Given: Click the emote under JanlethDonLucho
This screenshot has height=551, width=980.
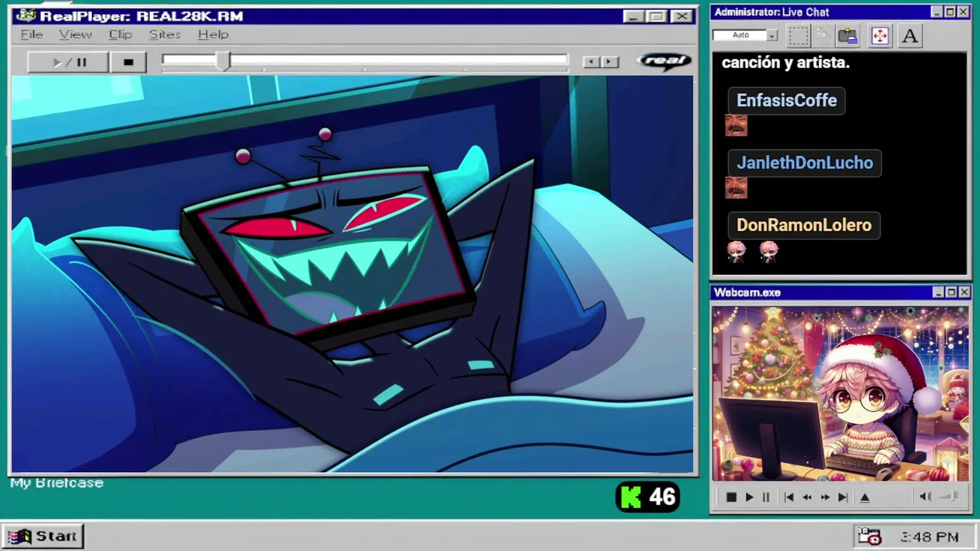Looking at the screenshot, I should [x=736, y=187].
